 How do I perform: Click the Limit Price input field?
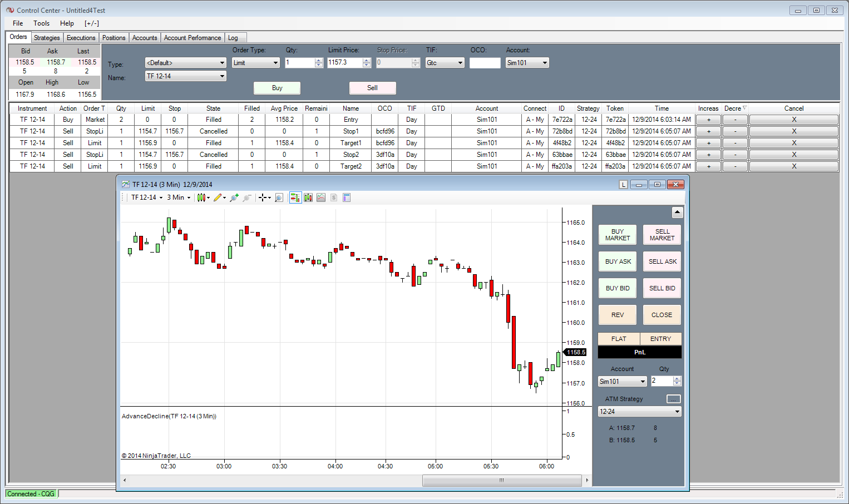pyautogui.click(x=345, y=63)
